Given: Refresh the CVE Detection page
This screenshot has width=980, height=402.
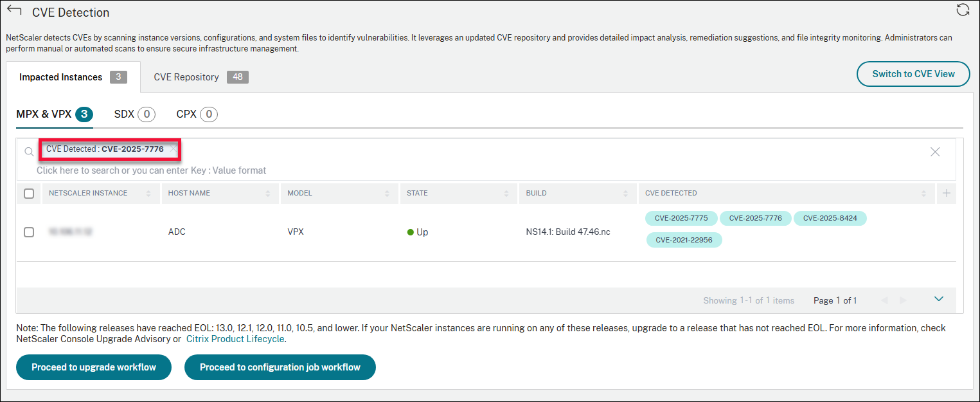Looking at the screenshot, I should coord(962,10).
